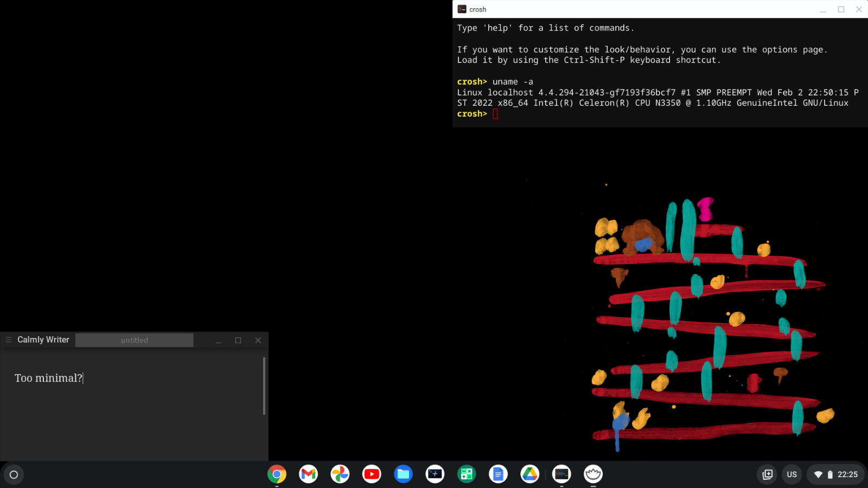The width and height of the screenshot is (868, 488).
Task: Click the Calmly Writer title label
Action: pyautogui.click(x=43, y=339)
